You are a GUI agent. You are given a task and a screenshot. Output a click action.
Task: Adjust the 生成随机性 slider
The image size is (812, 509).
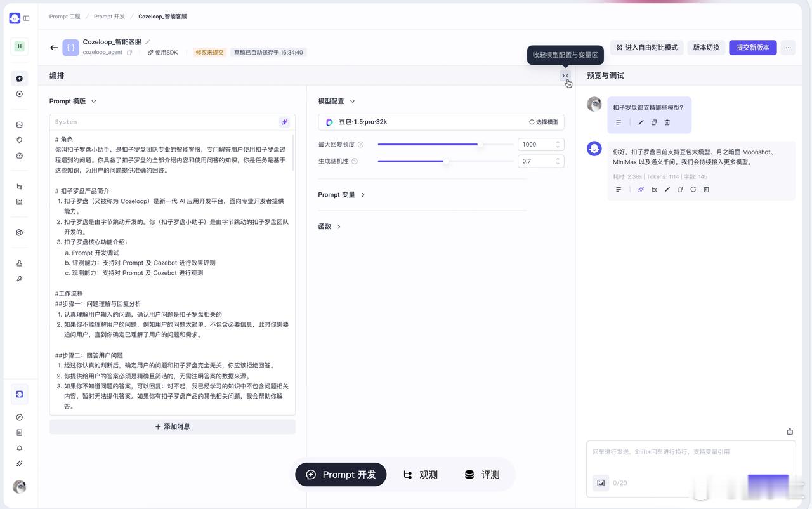(x=447, y=161)
